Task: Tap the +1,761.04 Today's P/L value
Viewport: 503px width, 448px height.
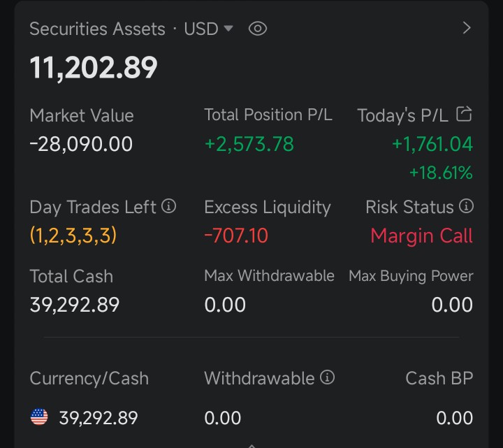Action: tap(432, 144)
